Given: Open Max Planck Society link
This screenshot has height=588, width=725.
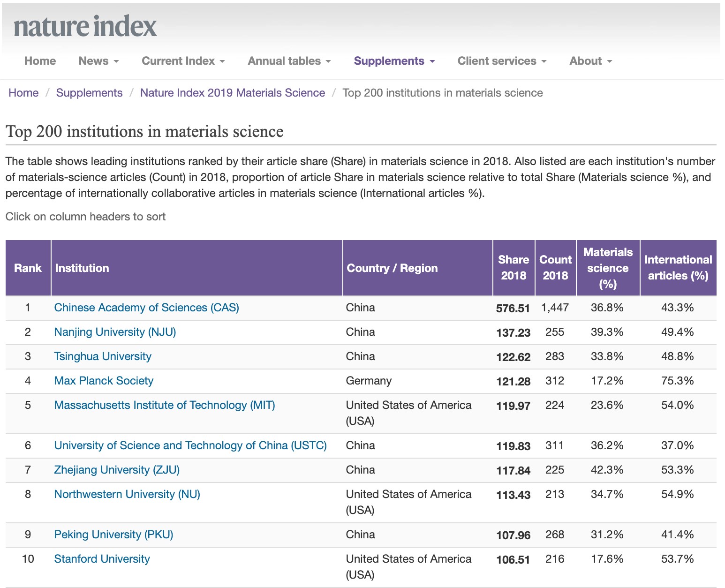Looking at the screenshot, I should pyautogui.click(x=104, y=381).
